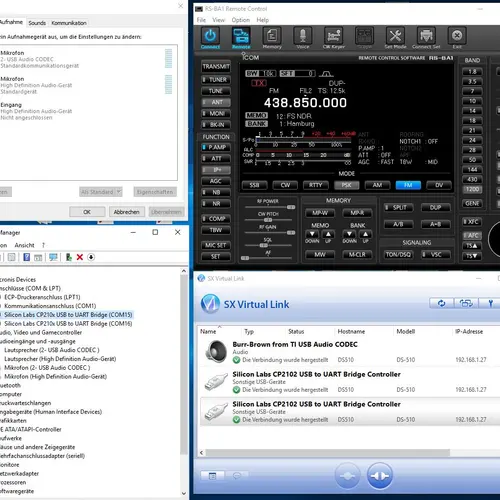500x500 pixels.
Task: Click the Abbrechen button
Action: point(127,212)
